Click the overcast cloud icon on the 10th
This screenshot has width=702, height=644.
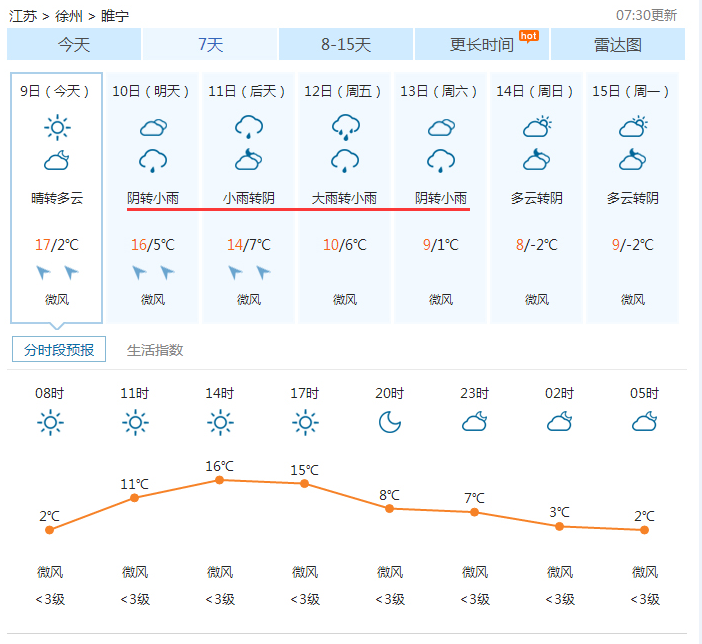coord(153,128)
